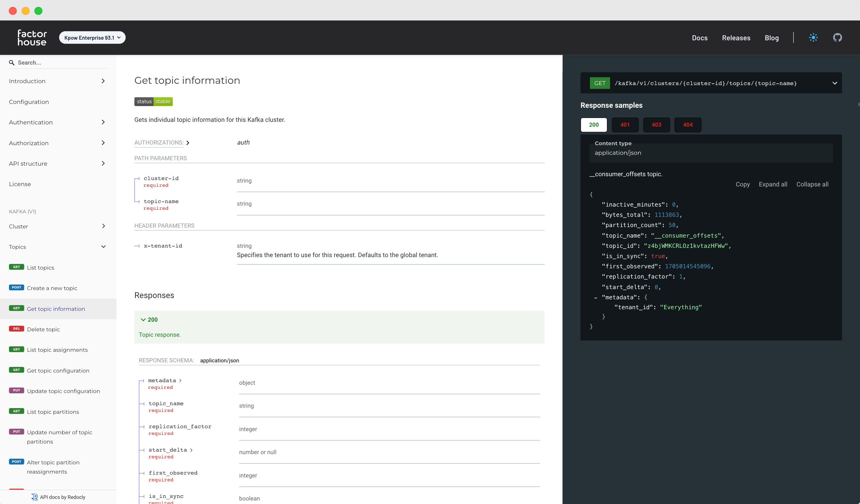
Task: Click the POST badge for Create a new topic
Action: (x=16, y=287)
